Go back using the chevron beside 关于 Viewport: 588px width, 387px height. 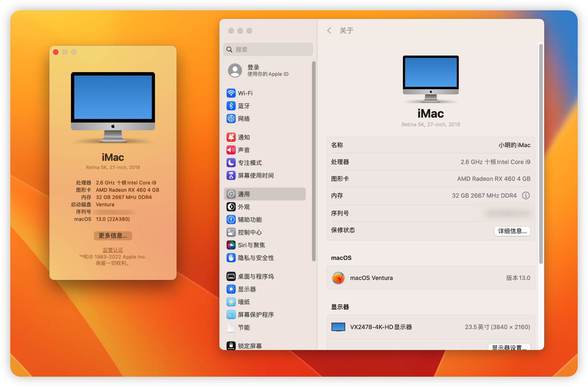(x=329, y=31)
